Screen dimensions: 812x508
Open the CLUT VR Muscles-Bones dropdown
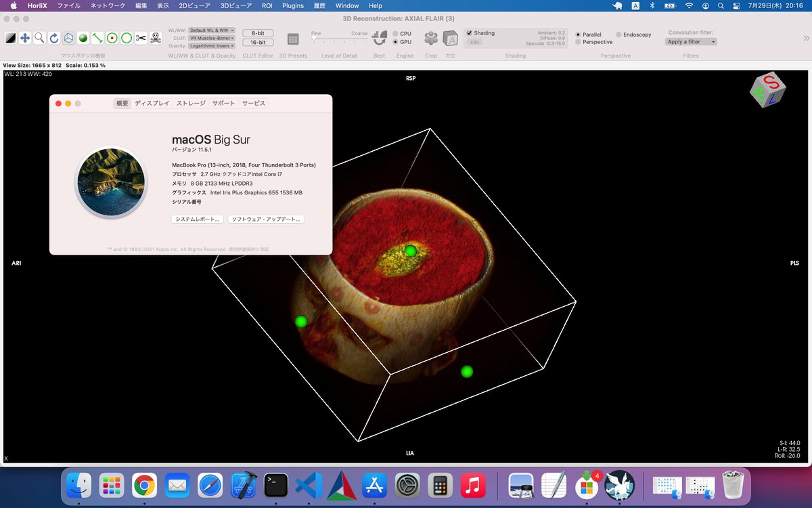pyautogui.click(x=212, y=38)
